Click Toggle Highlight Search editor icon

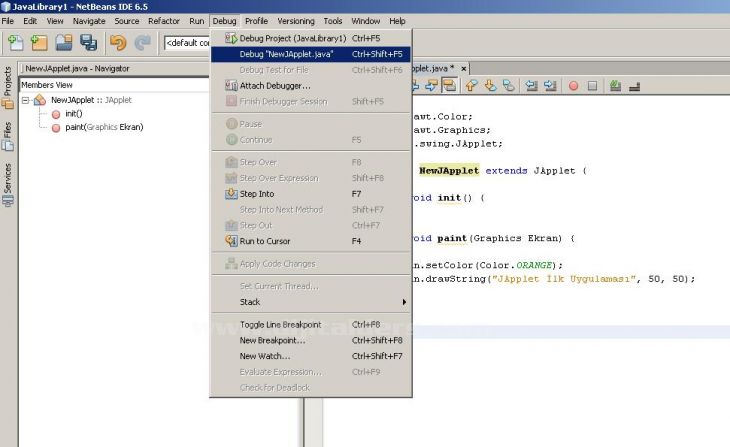point(449,85)
